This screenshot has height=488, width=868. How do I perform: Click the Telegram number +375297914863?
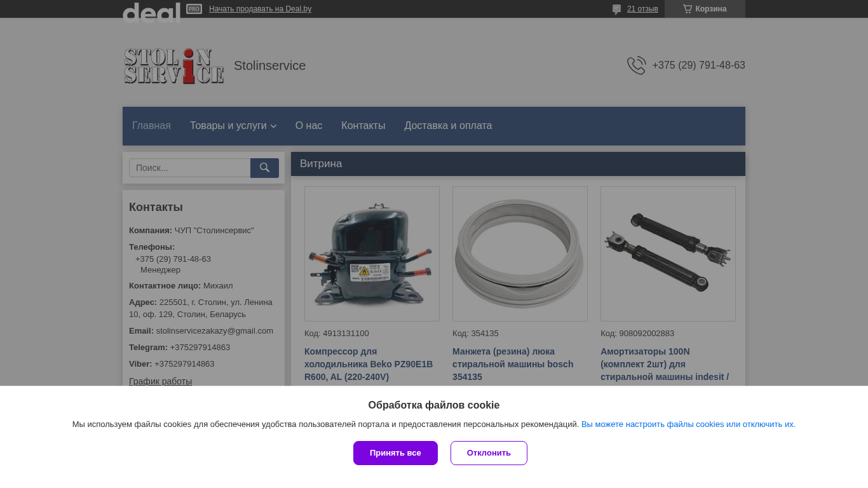pyautogui.click(x=200, y=348)
